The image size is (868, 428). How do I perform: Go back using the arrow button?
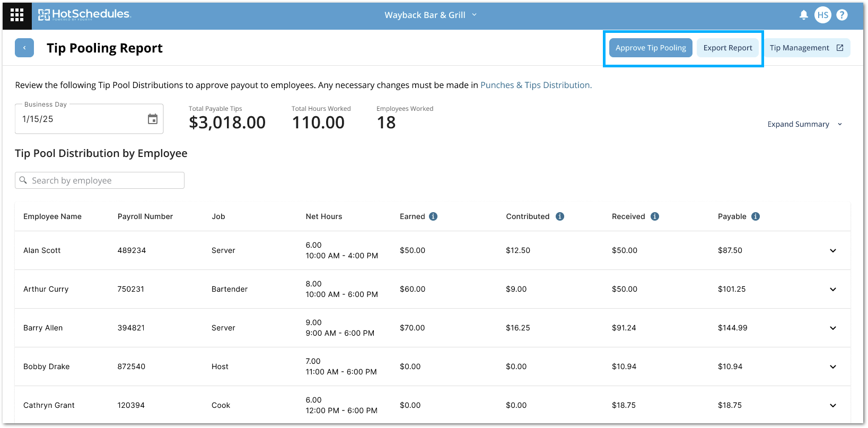[24, 48]
